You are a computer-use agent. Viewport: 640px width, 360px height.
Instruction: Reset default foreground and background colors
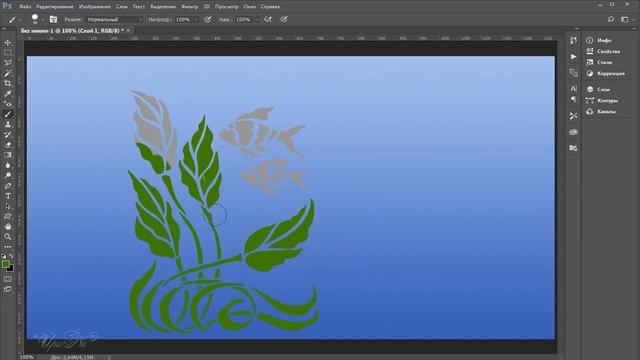click(x=4, y=256)
